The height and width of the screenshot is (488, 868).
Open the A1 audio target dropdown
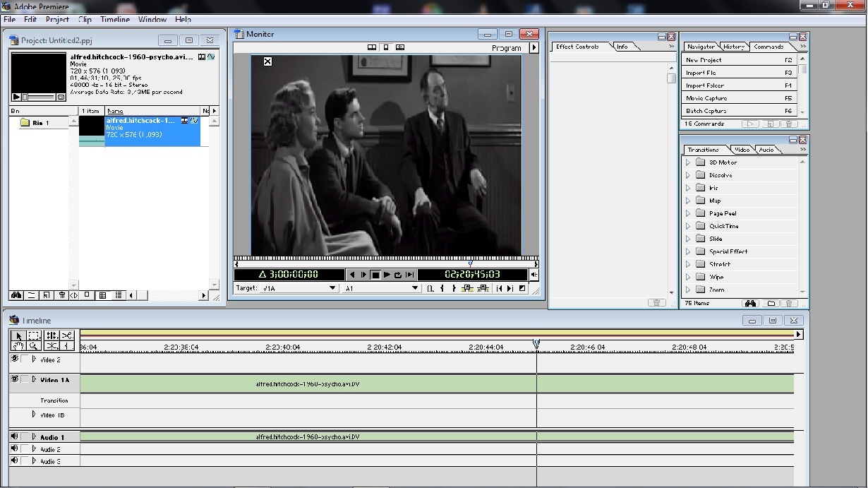[x=382, y=288]
